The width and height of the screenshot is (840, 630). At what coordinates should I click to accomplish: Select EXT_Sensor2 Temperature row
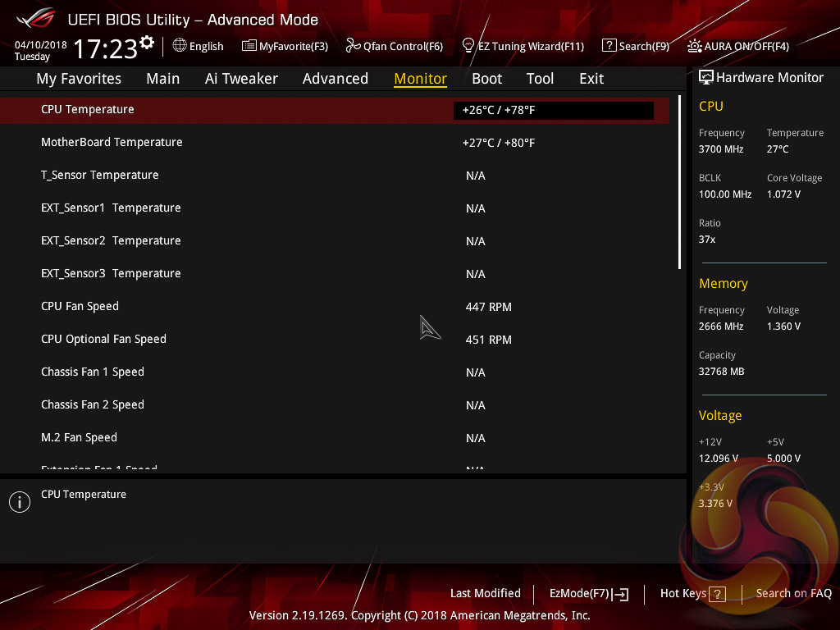pos(335,241)
